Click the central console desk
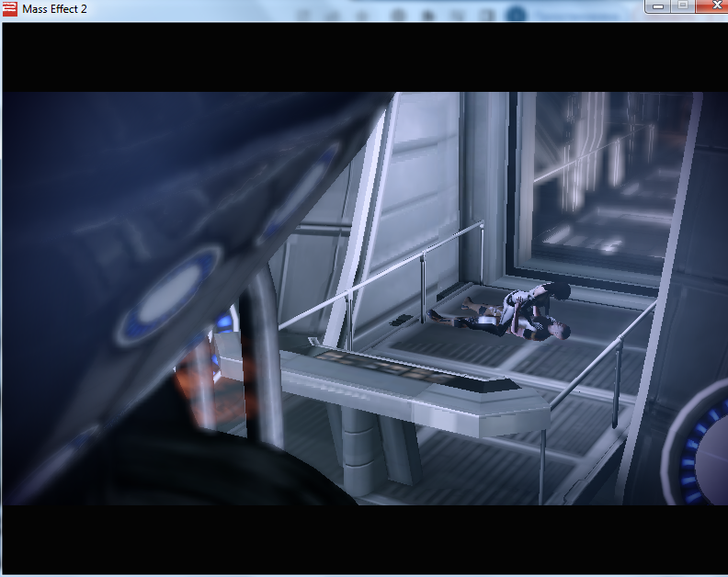Screen dimensions: 728x577 [x=404, y=379]
